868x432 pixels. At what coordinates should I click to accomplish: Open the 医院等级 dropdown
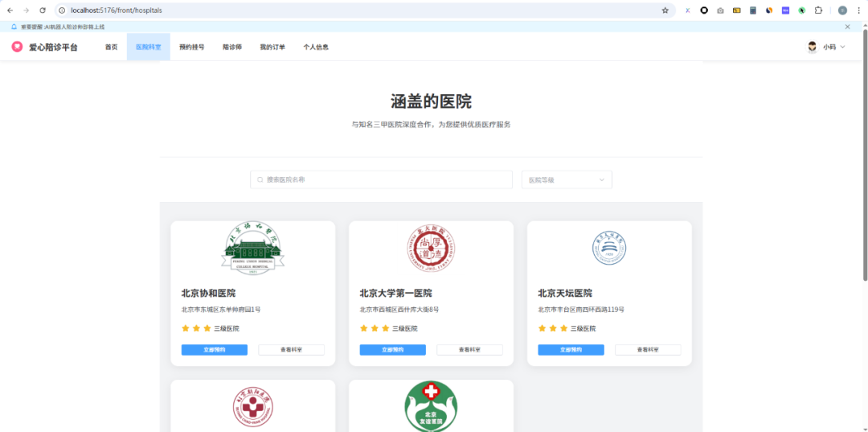(567, 179)
